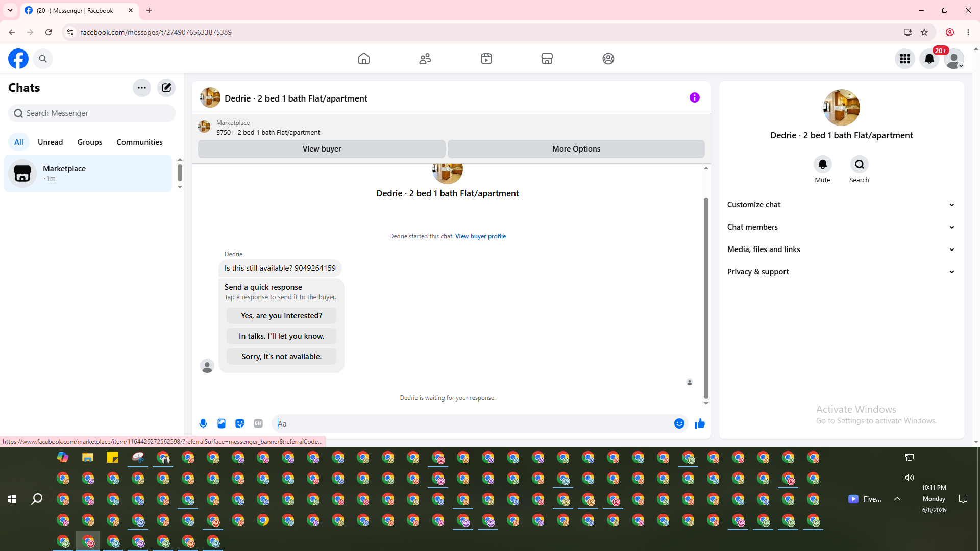
Task: Open the Marketplace chat in list
Action: (88, 173)
